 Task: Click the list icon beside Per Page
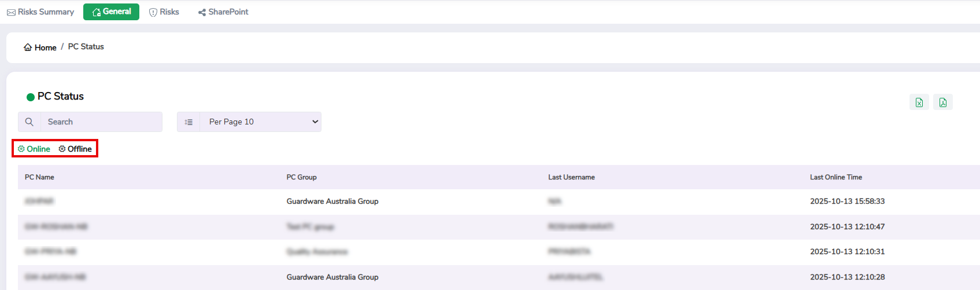click(x=188, y=122)
